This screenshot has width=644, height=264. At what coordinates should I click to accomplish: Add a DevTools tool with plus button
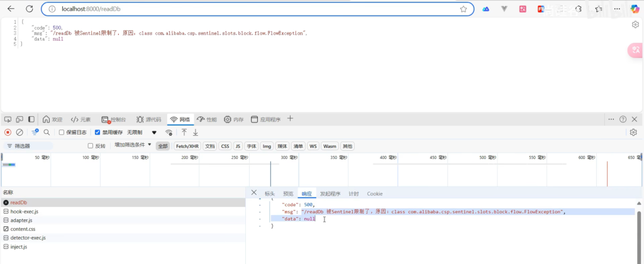coord(290,119)
